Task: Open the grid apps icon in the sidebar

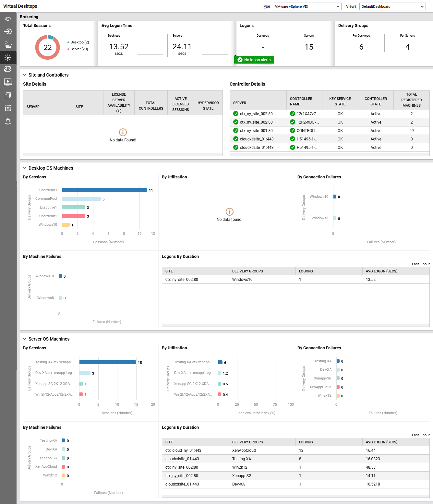Action: click(8, 108)
